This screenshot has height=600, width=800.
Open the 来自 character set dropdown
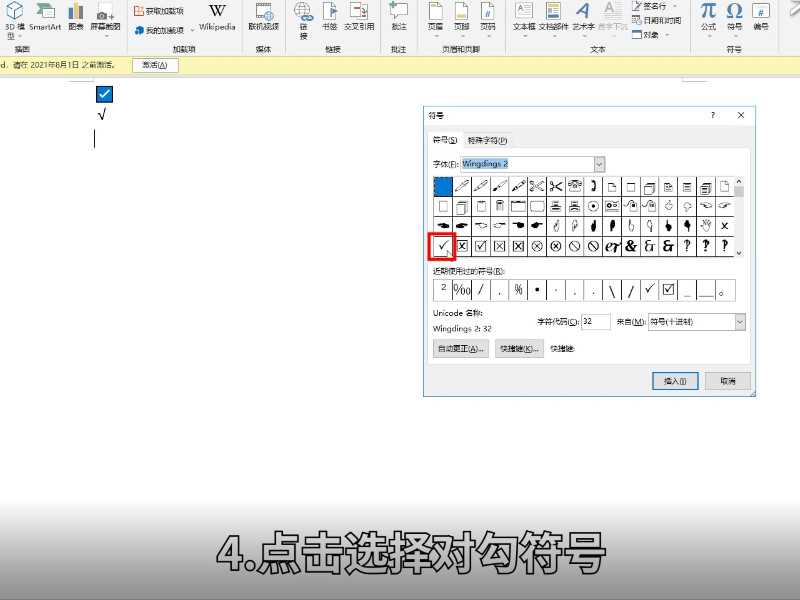740,322
